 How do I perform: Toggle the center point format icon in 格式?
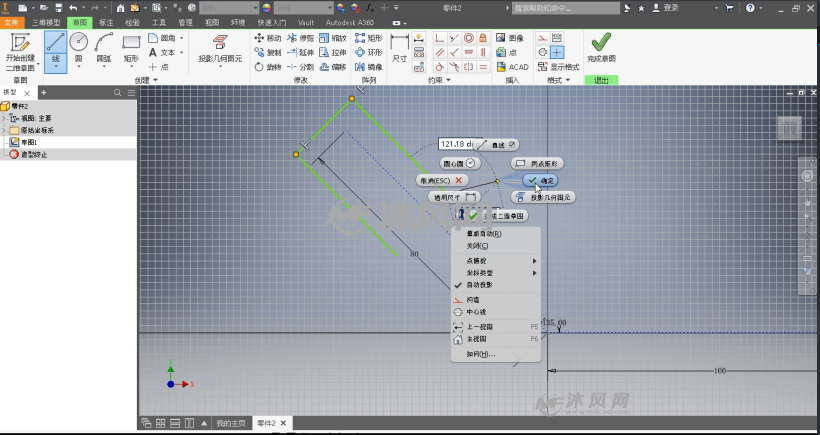pyautogui.click(x=557, y=52)
